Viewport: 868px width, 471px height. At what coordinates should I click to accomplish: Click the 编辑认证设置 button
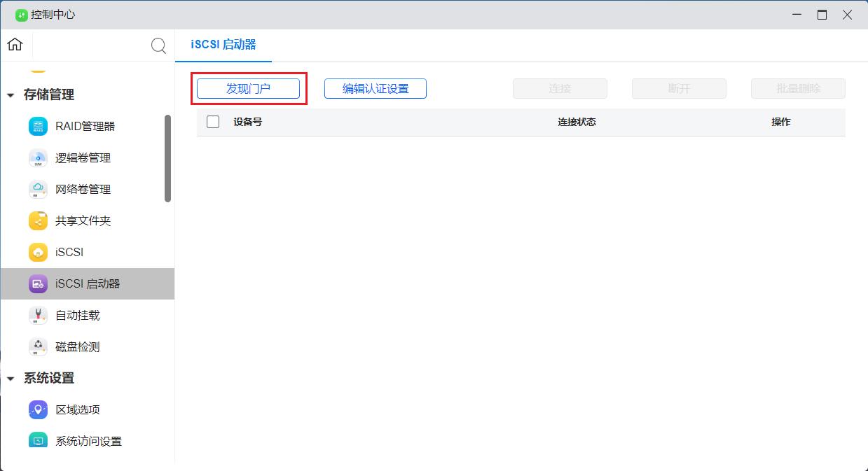click(x=375, y=89)
